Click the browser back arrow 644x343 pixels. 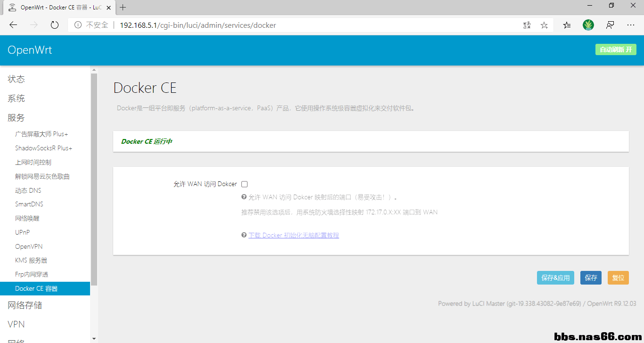[x=13, y=25]
